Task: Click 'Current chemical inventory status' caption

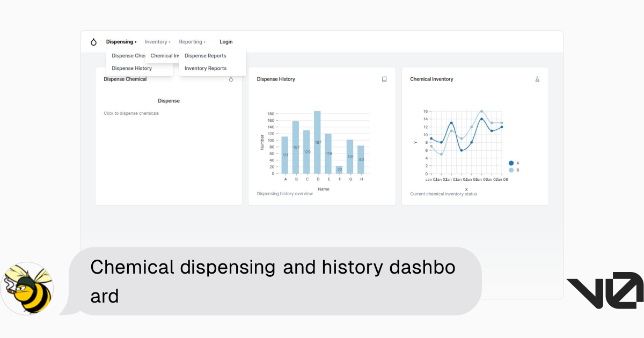Action: (x=443, y=194)
